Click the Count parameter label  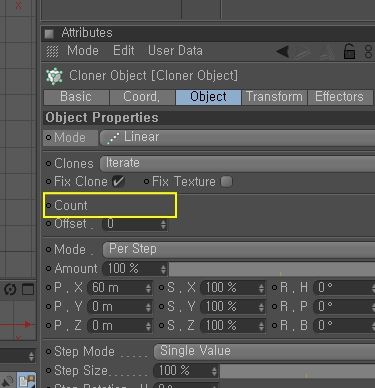pyautogui.click(x=71, y=205)
